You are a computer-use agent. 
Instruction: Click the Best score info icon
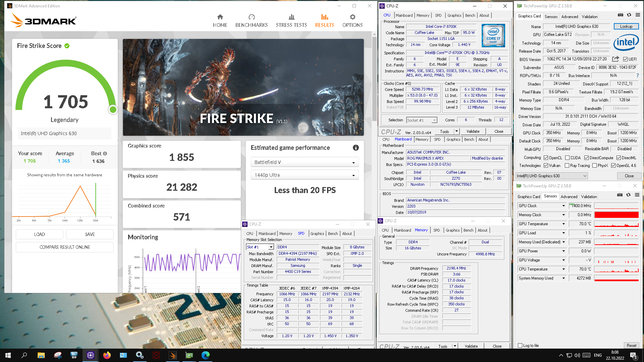(x=105, y=154)
